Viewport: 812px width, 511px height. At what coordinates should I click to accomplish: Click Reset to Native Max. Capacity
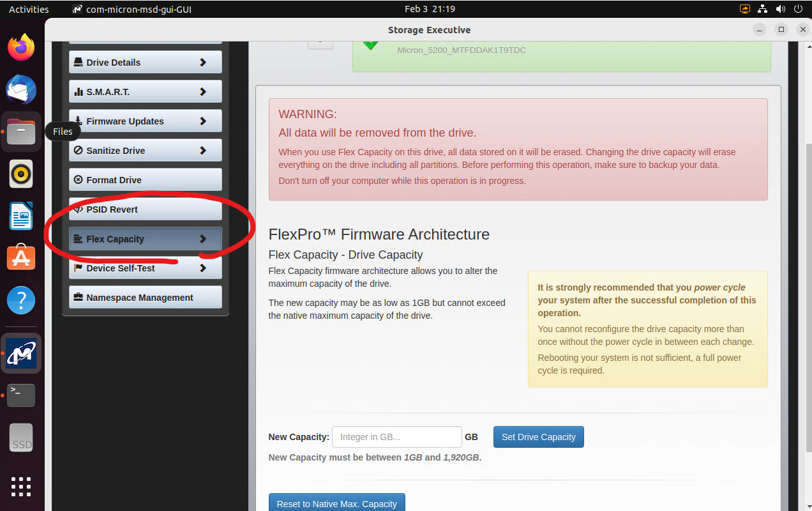pos(337,503)
